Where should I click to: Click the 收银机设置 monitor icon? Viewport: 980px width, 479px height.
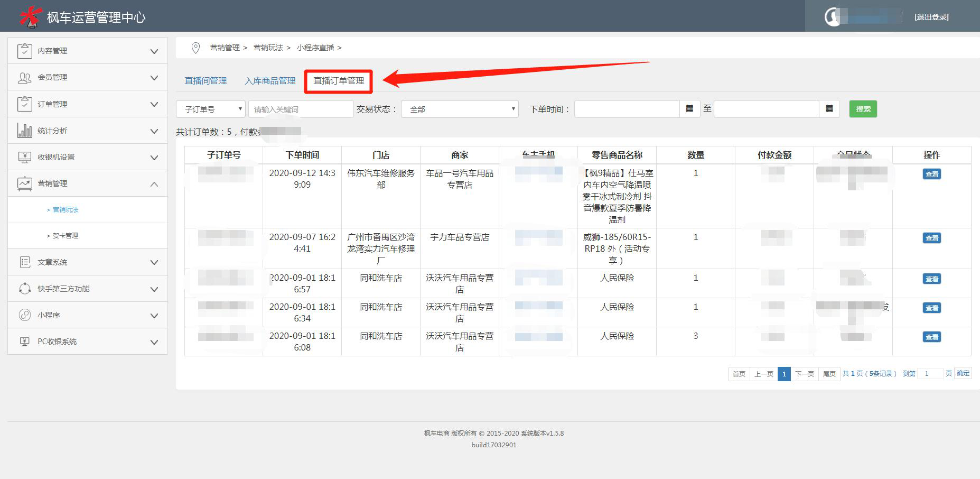(24, 157)
